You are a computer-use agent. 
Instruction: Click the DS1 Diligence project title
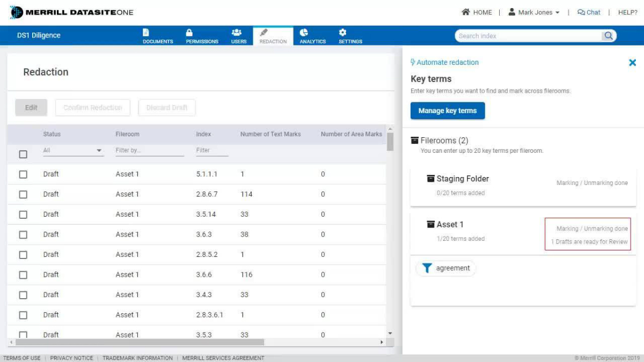pos(39,35)
